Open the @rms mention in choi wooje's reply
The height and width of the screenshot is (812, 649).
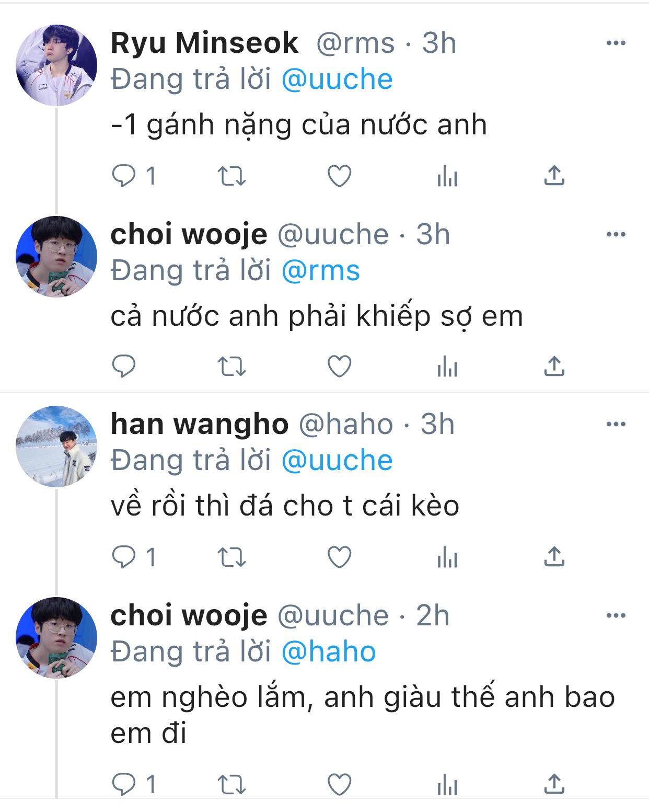[321, 271]
